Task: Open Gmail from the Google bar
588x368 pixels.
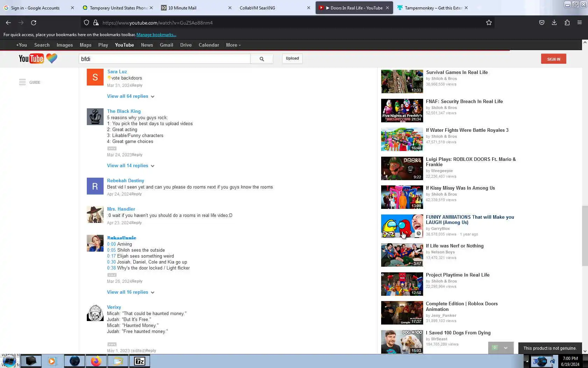Action: click(x=166, y=45)
